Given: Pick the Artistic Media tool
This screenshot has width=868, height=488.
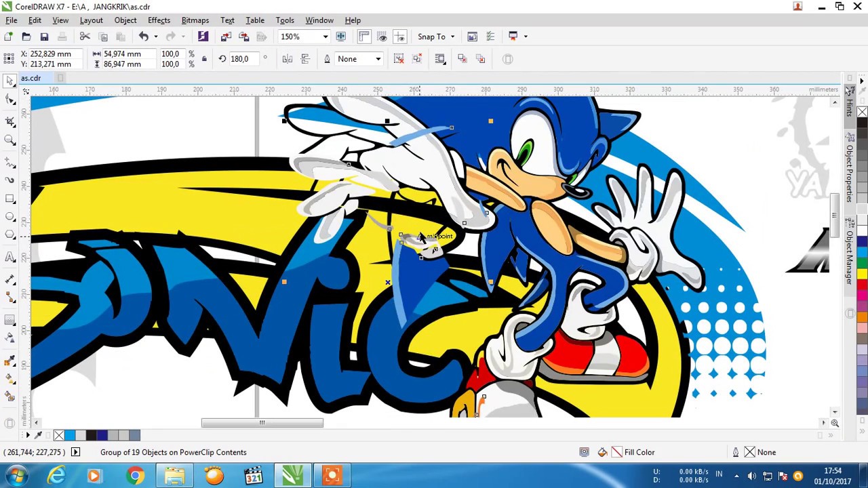Looking at the screenshot, I should [x=10, y=180].
